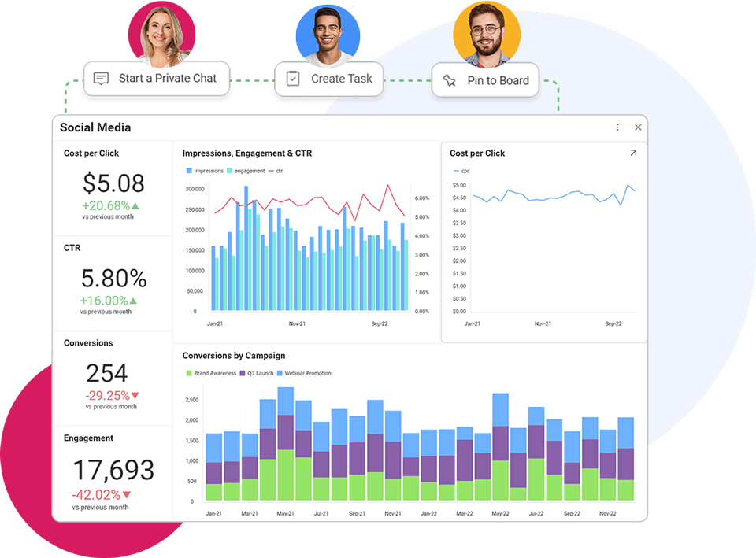Click the CTR KPI card title
Screen dimensions: 756x558
point(72,248)
